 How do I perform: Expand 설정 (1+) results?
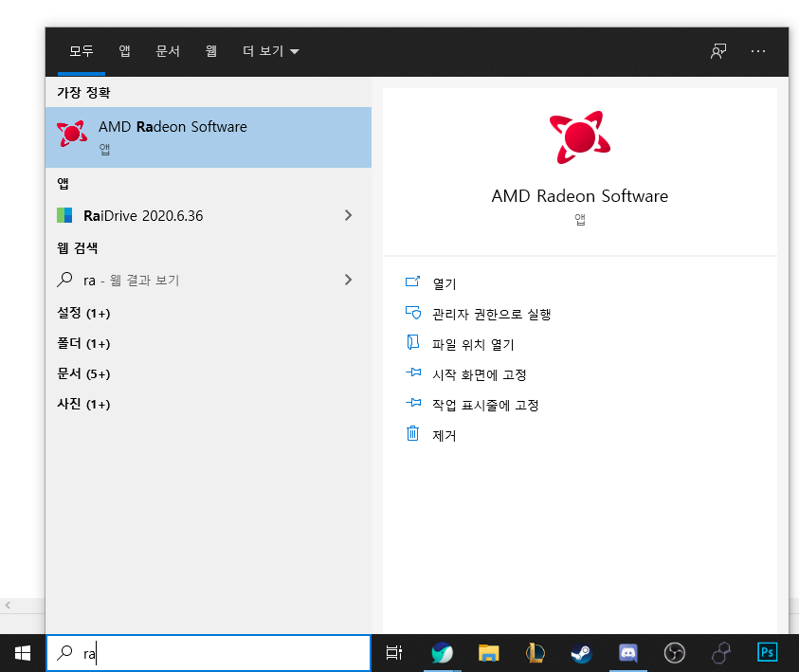click(83, 313)
